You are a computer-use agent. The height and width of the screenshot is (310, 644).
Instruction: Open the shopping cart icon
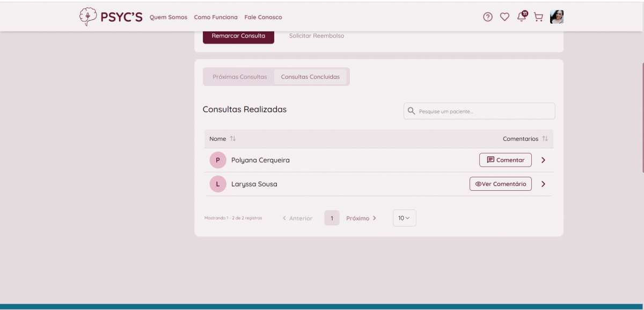coord(538,17)
